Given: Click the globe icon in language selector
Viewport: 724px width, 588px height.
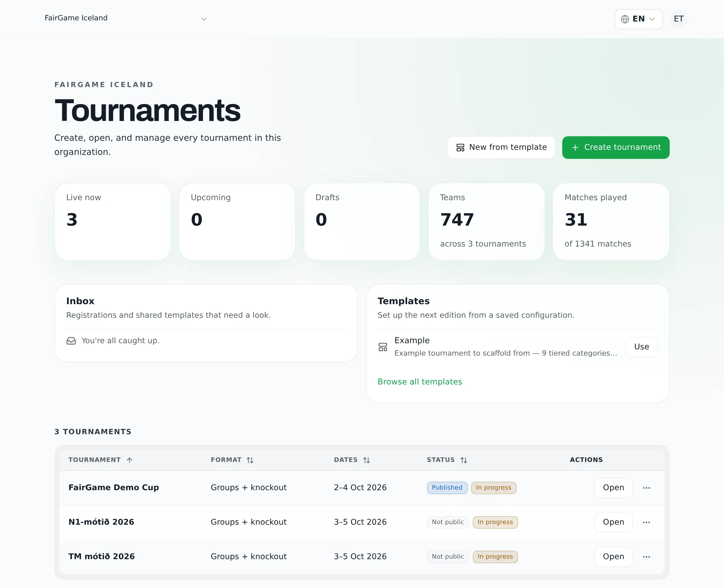Looking at the screenshot, I should (625, 19).
